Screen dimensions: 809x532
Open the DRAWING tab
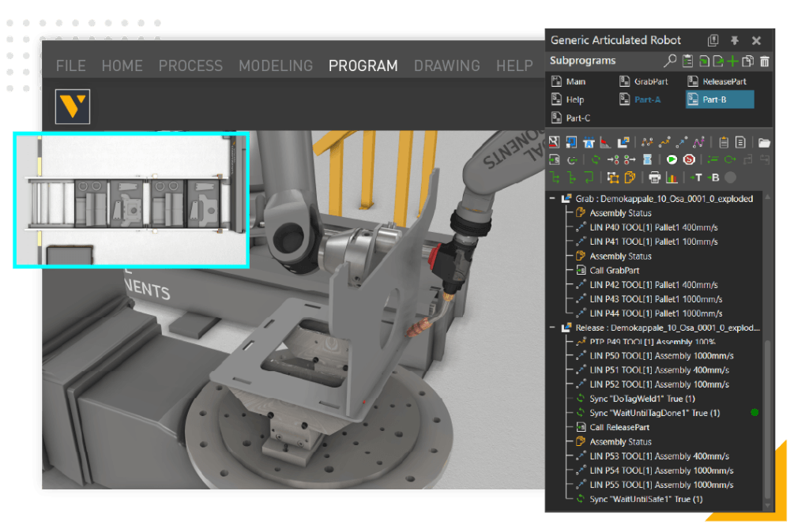coord(447,66)
